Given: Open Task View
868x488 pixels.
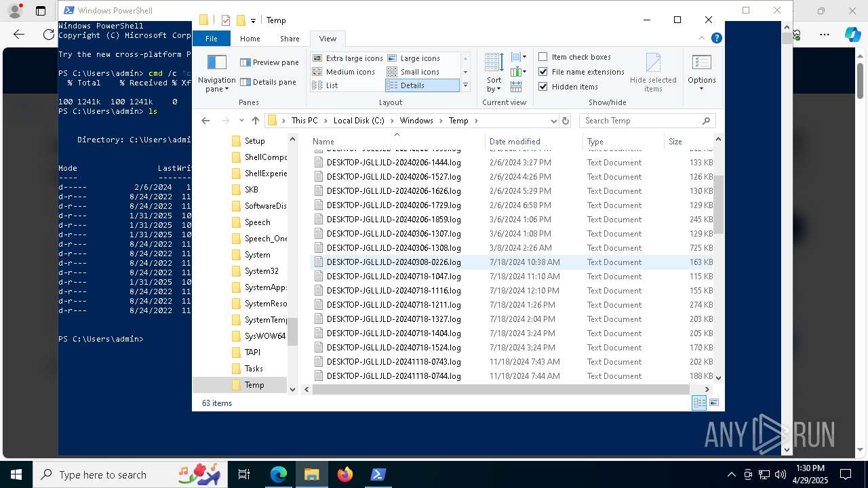Looking at the screenshot, I should (244, 474).
